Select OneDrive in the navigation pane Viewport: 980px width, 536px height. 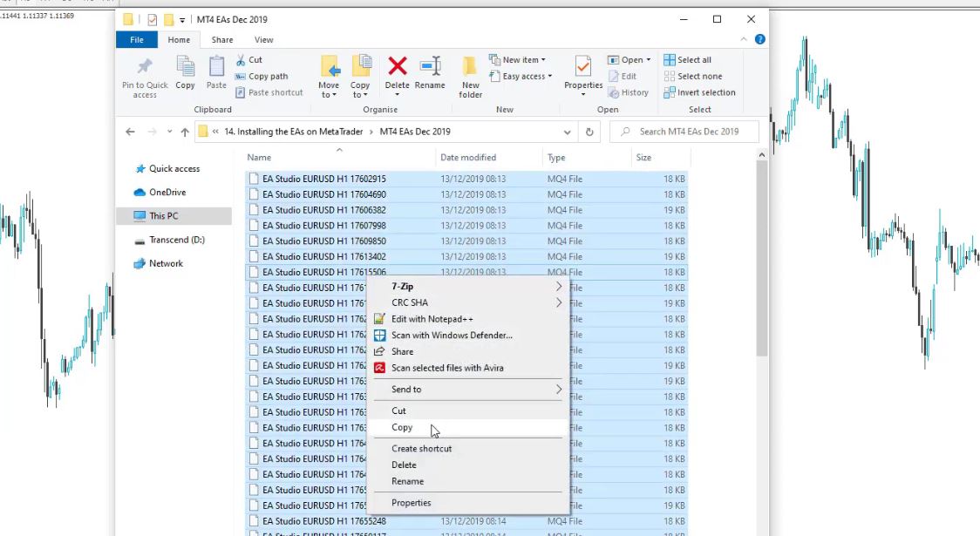click(167, 193)
